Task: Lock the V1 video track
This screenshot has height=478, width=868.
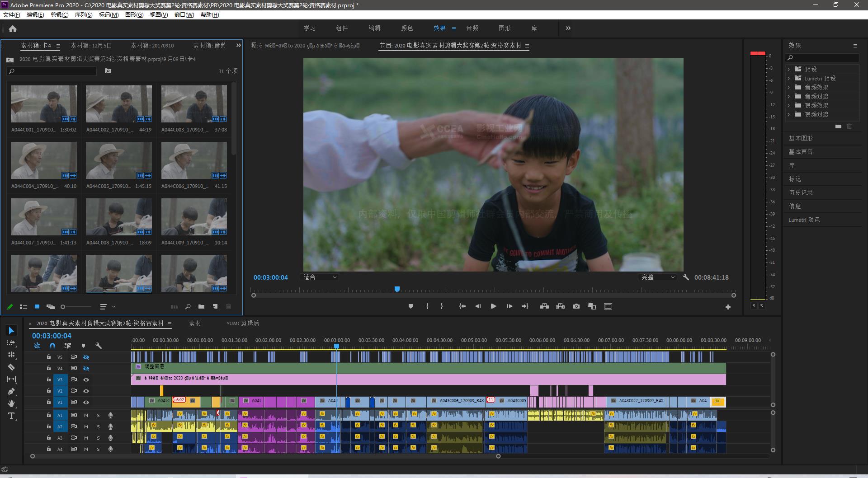Action: point(49,402)
